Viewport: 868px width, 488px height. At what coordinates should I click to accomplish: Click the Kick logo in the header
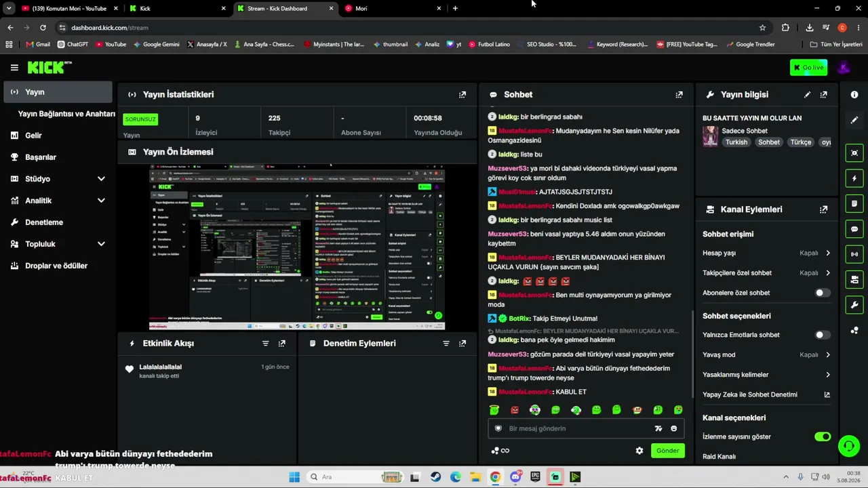[49, 68]
